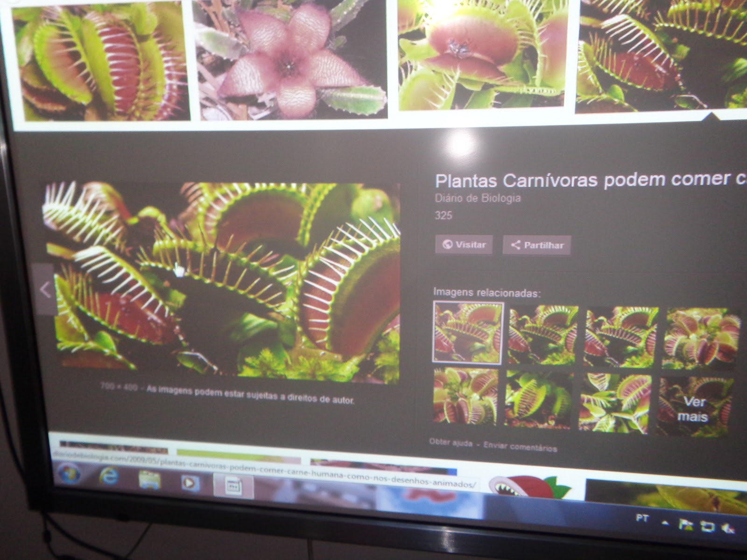Select the active window button in the taskbar
The width and height of the screenshot is (747, 560).
click(x=233, y=486)
